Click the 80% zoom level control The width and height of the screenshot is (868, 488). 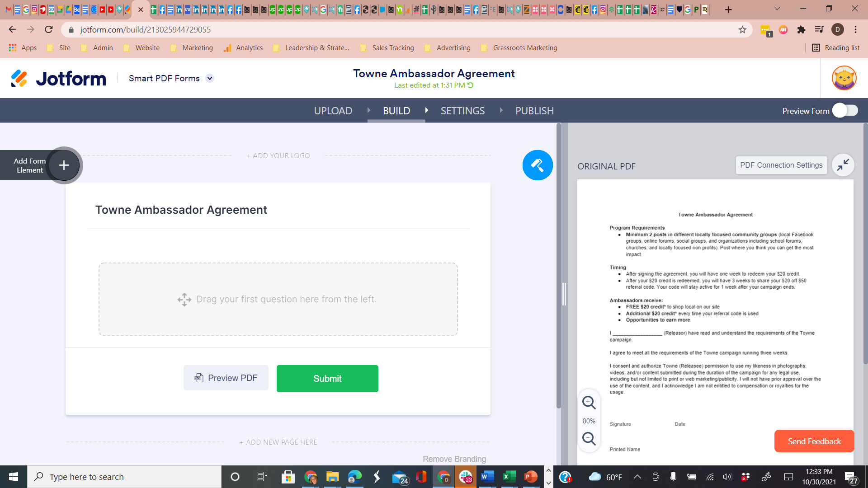tap(589, 421)
